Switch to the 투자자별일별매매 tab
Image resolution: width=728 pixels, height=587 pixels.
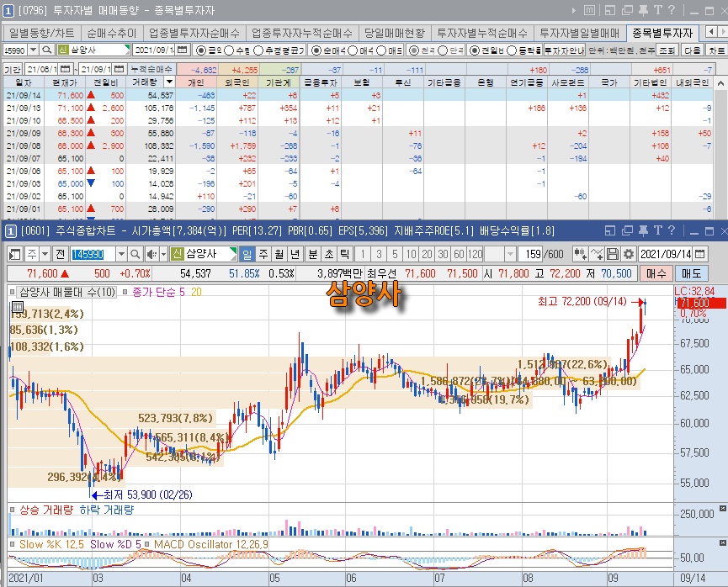click(x=579, y=33)
